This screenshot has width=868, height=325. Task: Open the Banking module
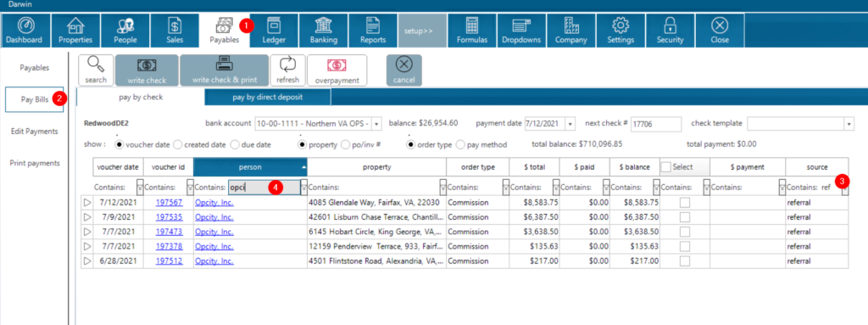click(324, 31)
